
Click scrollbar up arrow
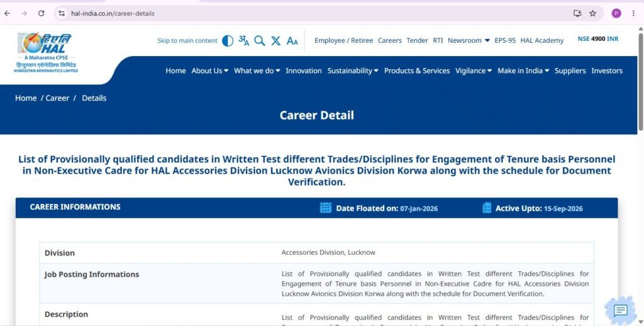pyautogui.click(x=640, y=28)
